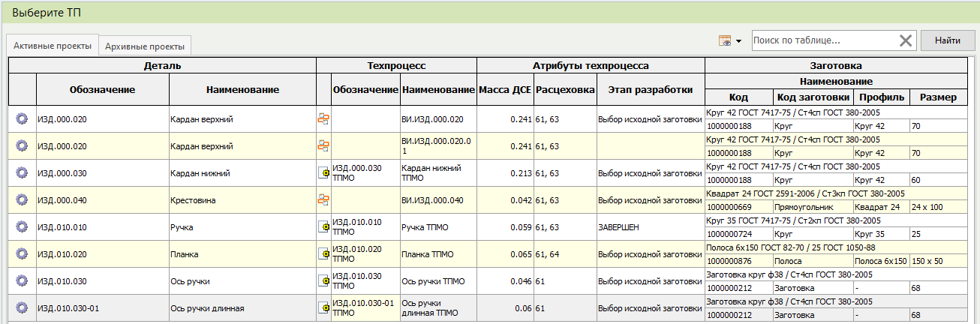Click orange process icon for ВИ.ИЗД.000.020.01
The height and width of the screenshot is (324, 980).
(323, 145)
